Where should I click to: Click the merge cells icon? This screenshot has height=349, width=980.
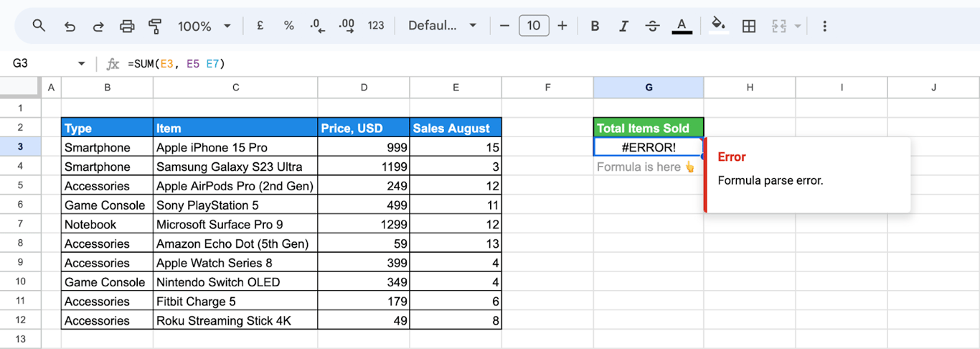coord(779,26)
